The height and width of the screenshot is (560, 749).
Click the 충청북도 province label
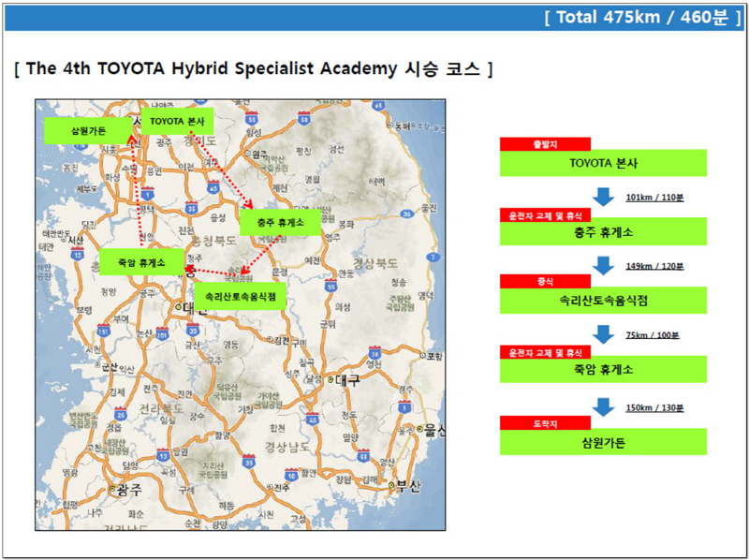coord(213,241)
